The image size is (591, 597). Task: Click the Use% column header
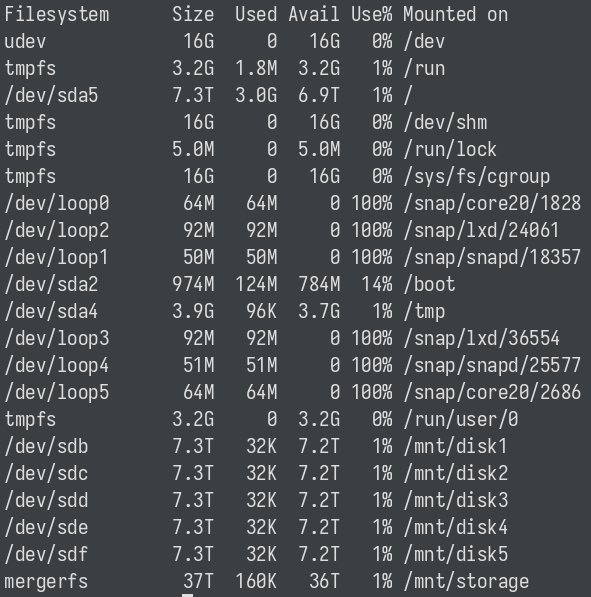372,15
